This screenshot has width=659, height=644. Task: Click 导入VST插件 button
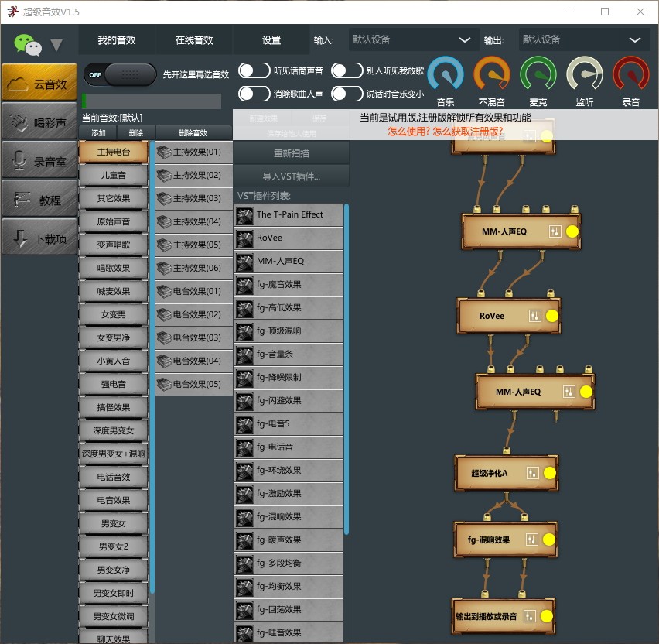pyautogui.click(x=292, y=176)
